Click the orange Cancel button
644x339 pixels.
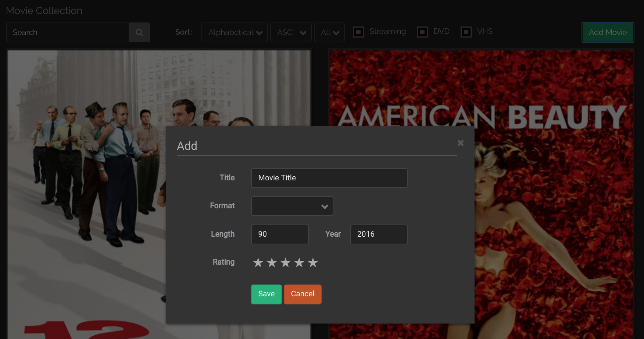[303, 294]
